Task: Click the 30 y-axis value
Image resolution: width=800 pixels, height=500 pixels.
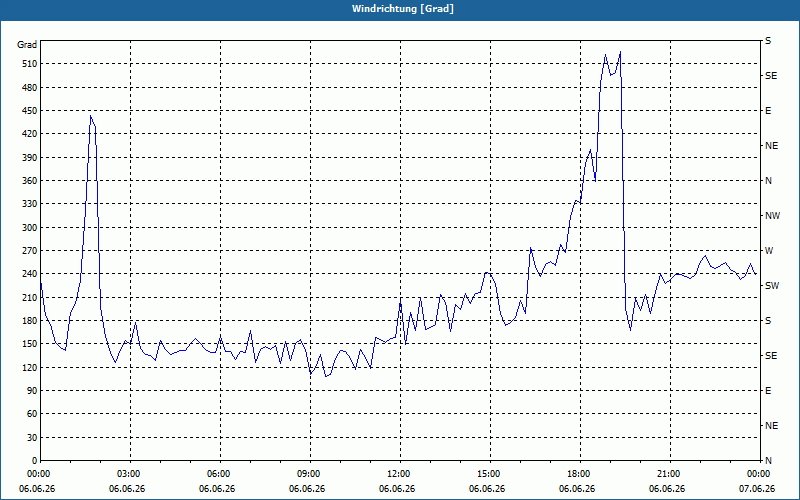Action: point(32,438)
